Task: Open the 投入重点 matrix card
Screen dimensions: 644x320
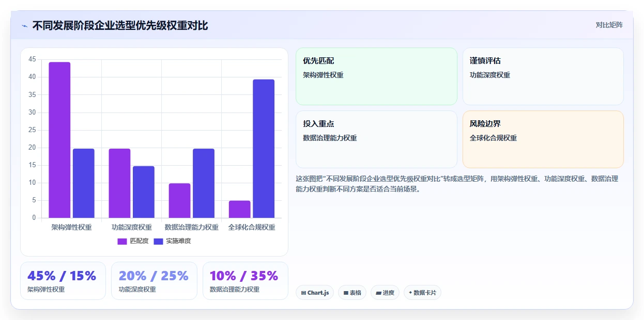Action: 376,139
